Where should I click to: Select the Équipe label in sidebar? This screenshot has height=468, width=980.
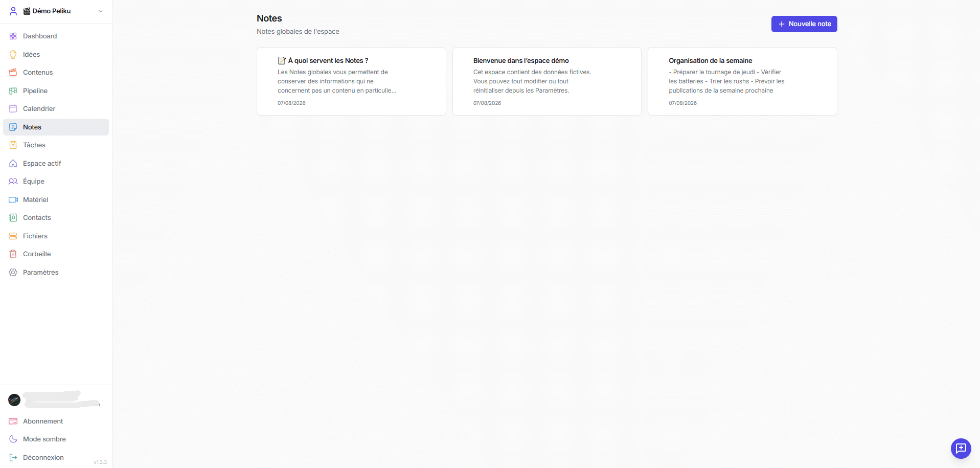[34, 182]
